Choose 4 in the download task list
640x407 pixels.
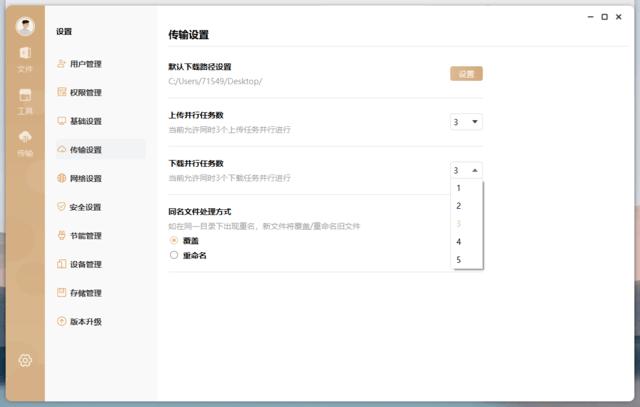(x=467, y=242)
